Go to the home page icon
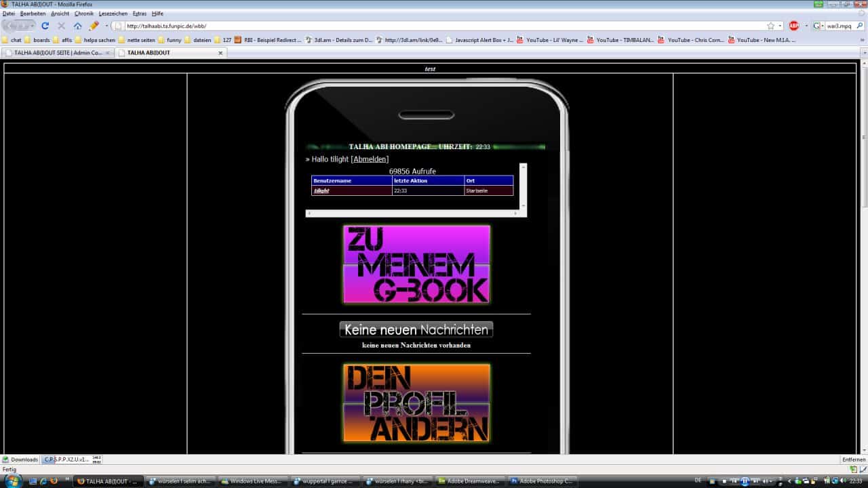 [77, 26]
